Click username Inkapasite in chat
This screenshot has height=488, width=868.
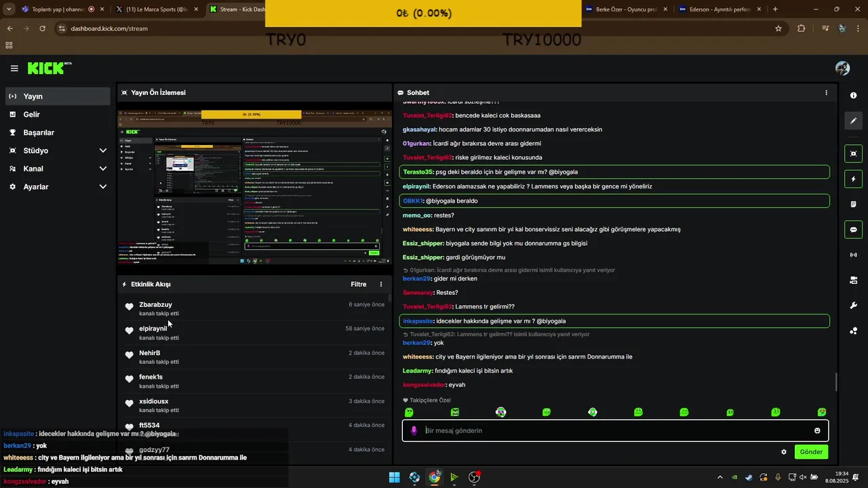[418, 321]
